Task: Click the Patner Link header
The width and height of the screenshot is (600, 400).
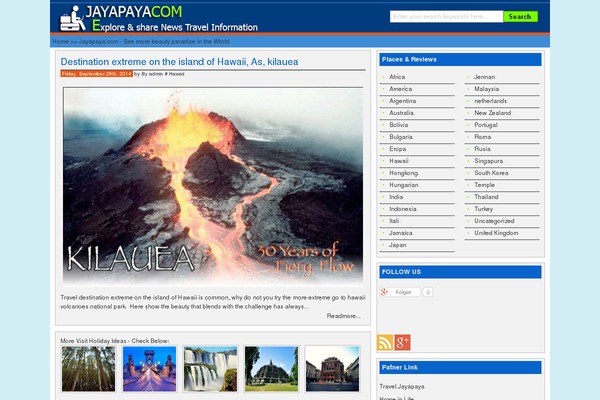Action: pyautogui.click(x=460, y=367)
